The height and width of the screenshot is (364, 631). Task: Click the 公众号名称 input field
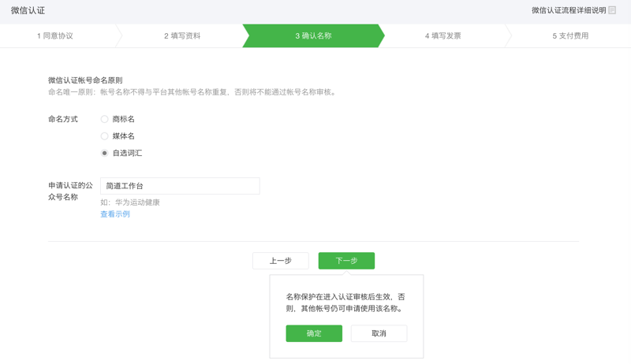180,186
